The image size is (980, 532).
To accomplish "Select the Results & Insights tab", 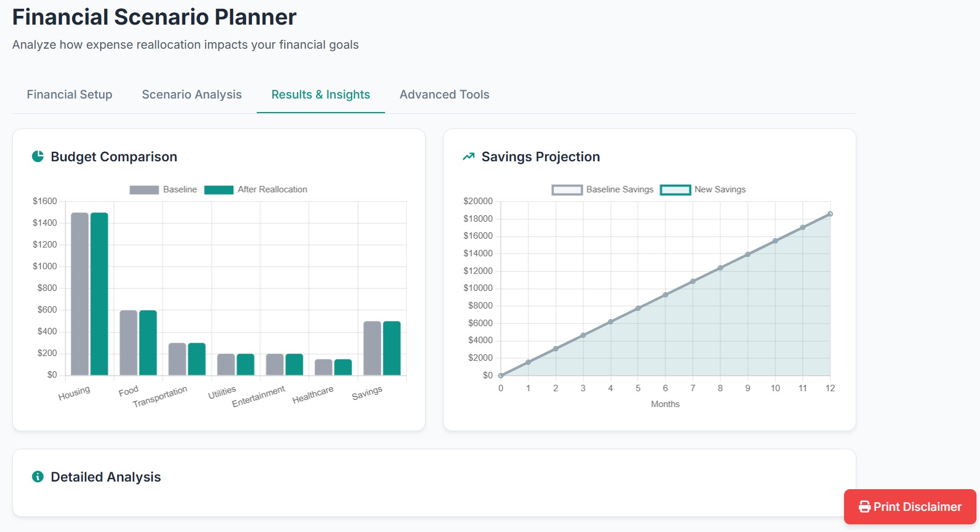I will (x=320, y=94).
